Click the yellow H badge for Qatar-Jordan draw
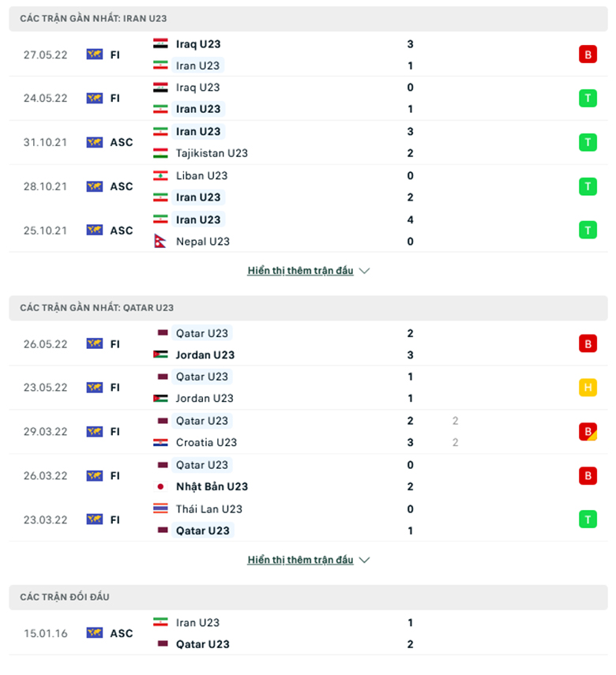The height and width of the screenshot is (675, 616). 588,388
